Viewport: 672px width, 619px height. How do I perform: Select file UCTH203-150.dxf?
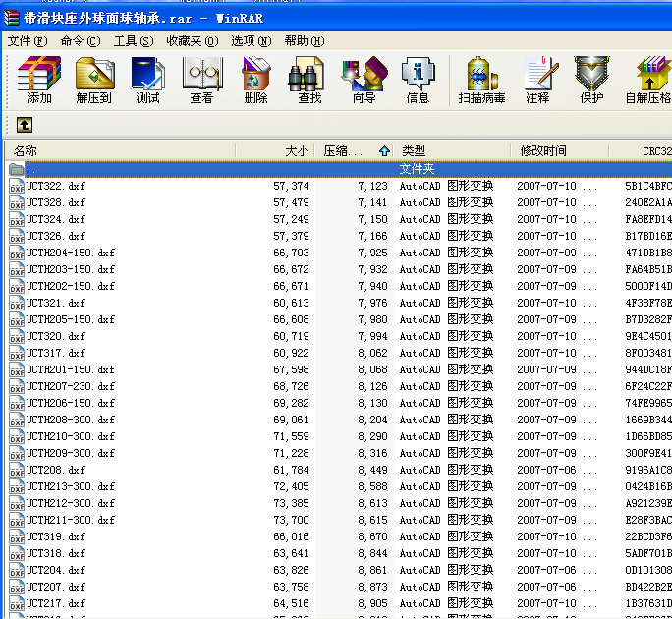pyautogui.click(x=71, y=269)
